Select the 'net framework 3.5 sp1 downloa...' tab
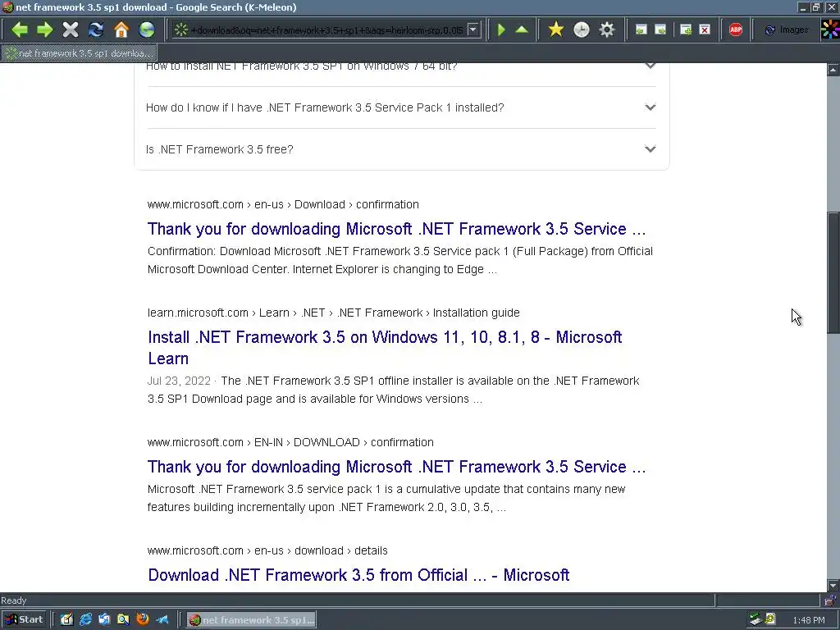This screenshot has width=840, height=630. pyautogui.click(x=79, y=53)
